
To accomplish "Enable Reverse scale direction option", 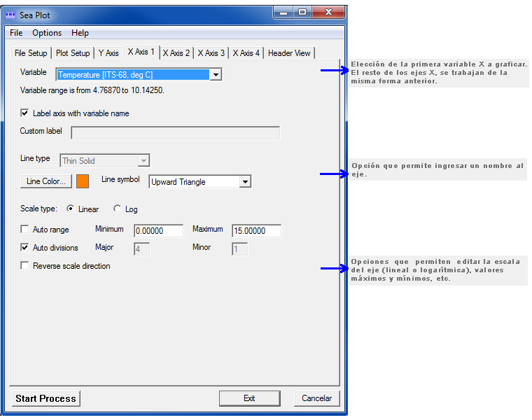I will pos(25,266).
